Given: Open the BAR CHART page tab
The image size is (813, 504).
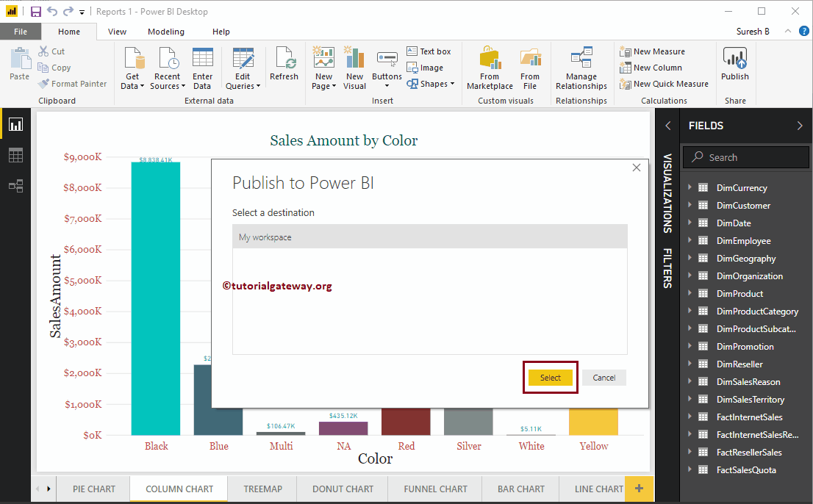Looking at the screenshot, I should 521,489.
